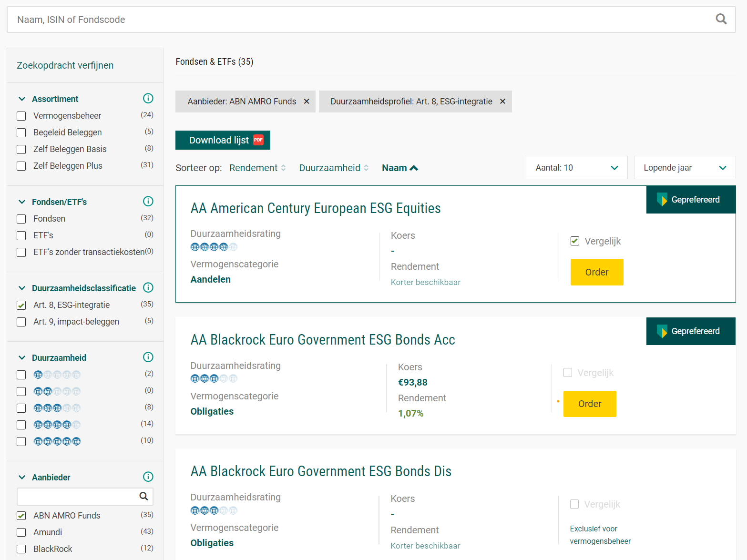Tick the Amundi provider checkbox
This screenshot has width=747, height=560.
(21, 532)
